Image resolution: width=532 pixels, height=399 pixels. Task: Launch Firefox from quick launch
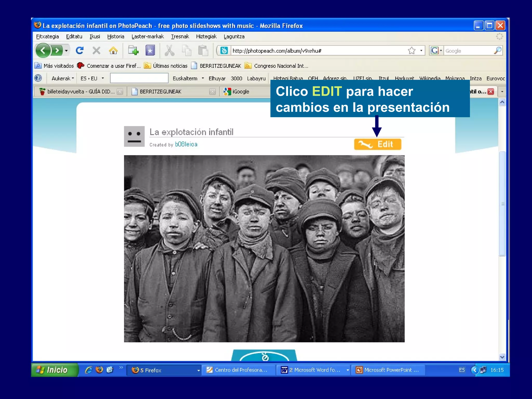click(99, 370)
